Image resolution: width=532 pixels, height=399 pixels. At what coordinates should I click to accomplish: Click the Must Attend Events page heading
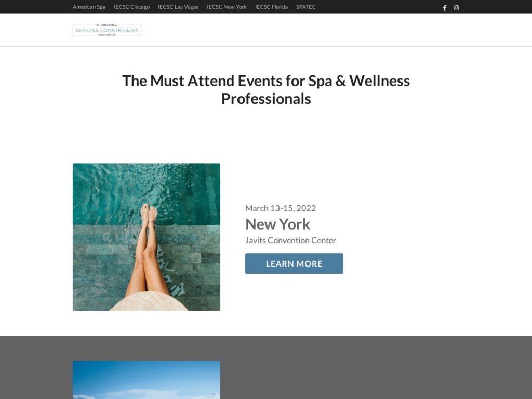click(266, 89)
